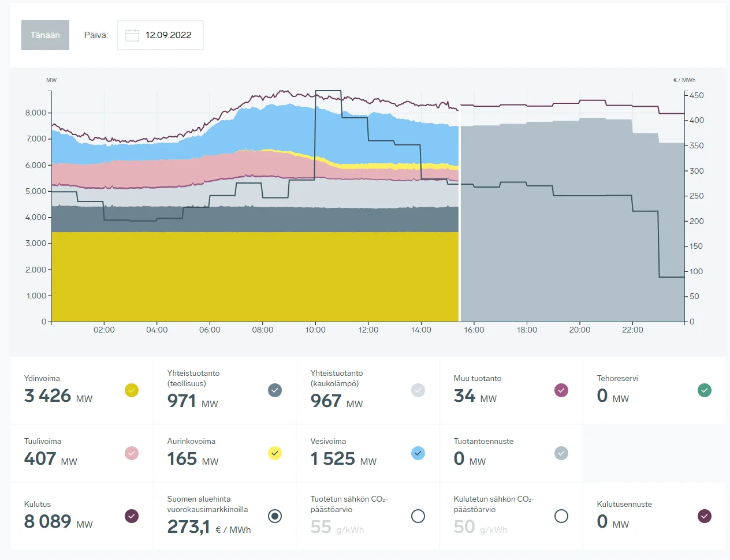Hide the Muu tuotanto series
730x560 pixels.
561,390
